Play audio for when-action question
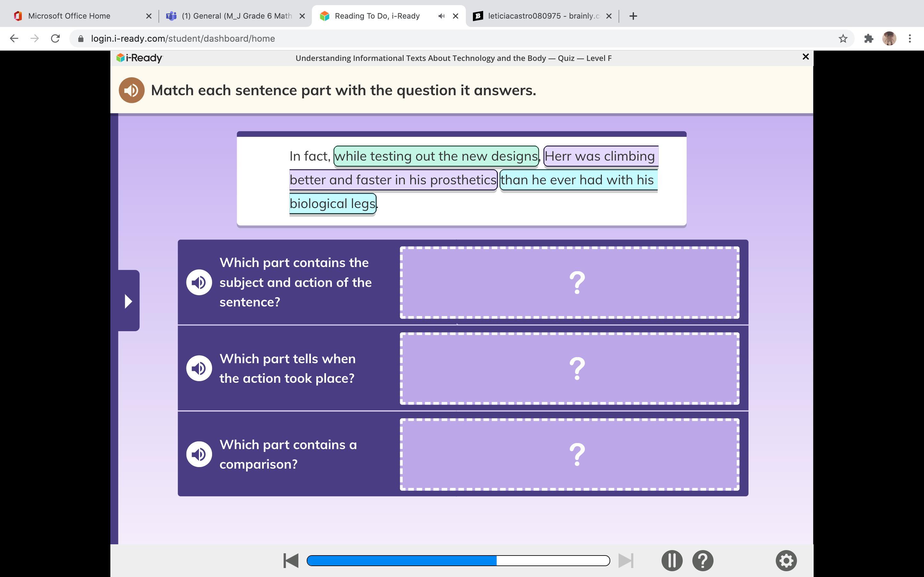Screen dimensions: 924x577 coord(199,368)
